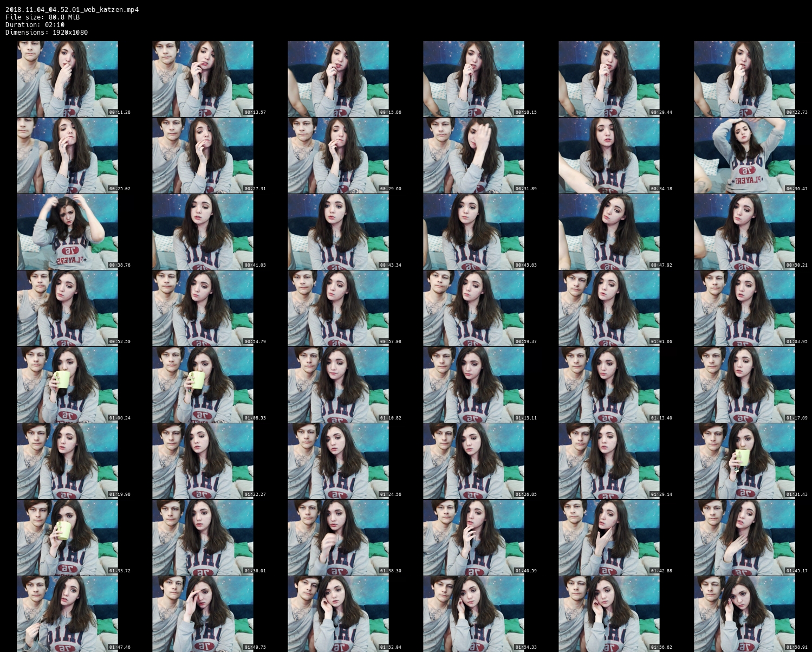Click the 'Duration: 02:10' line

35,24
